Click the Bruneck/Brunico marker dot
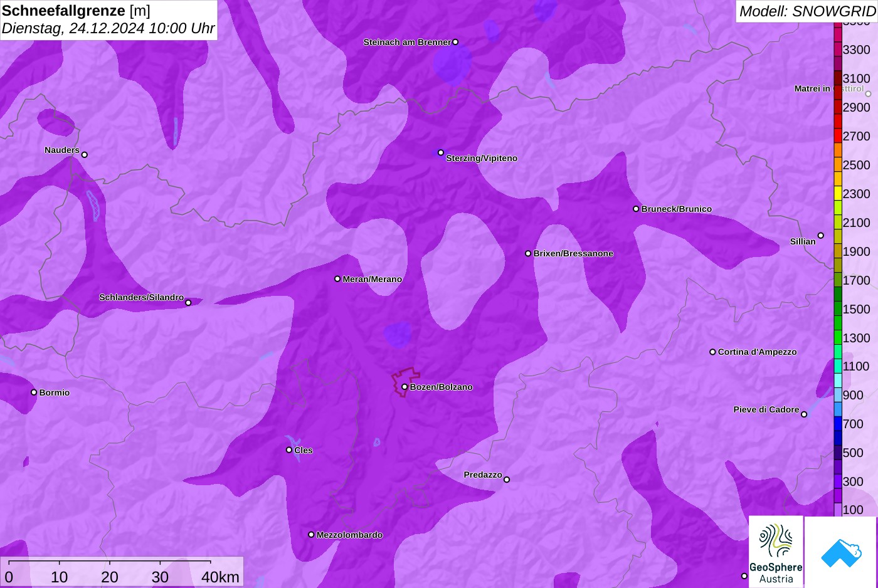Image resolution: width=878 pixels, height=588 pixels. tap(636, 209)
